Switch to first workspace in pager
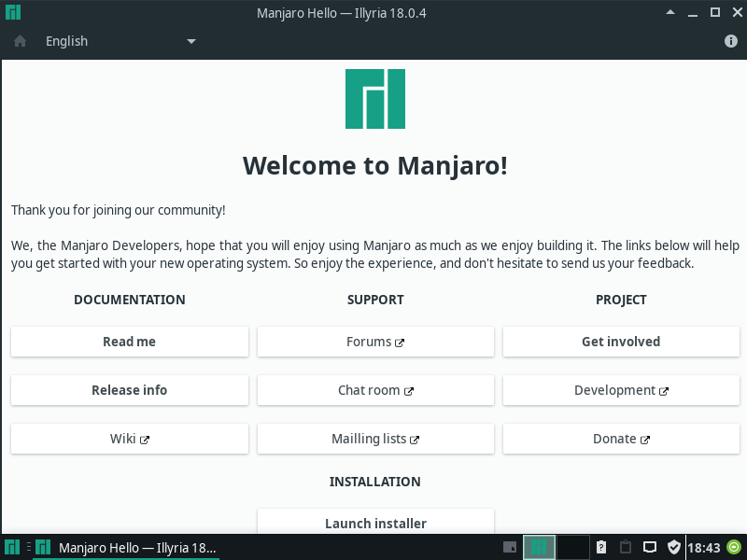This screenshot has height=560, width=747. [539, 547]
